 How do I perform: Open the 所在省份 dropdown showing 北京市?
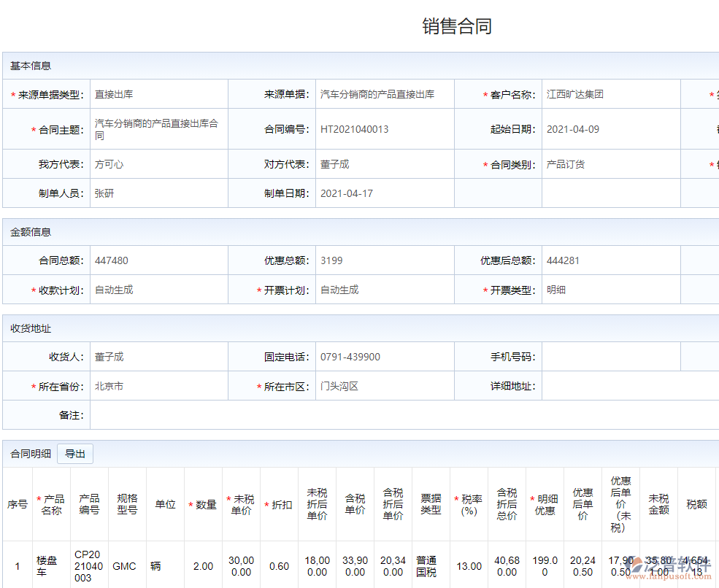tap(158, 386)
